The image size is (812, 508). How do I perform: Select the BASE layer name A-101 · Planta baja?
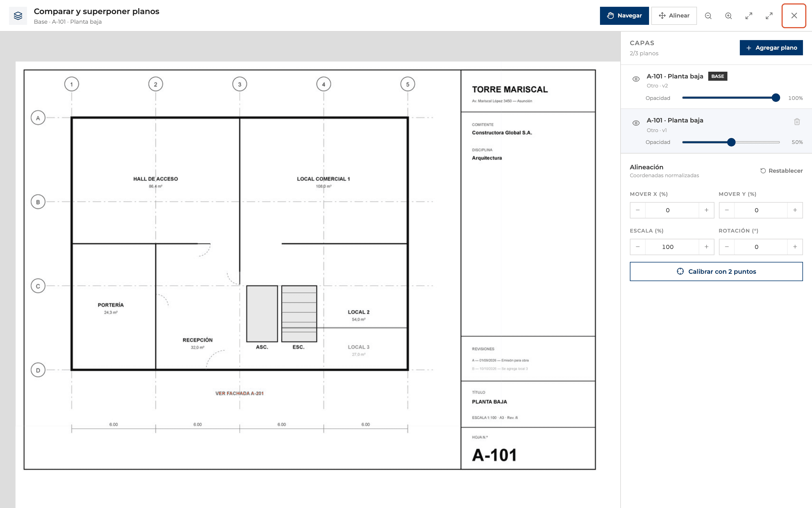pos(674,76)
